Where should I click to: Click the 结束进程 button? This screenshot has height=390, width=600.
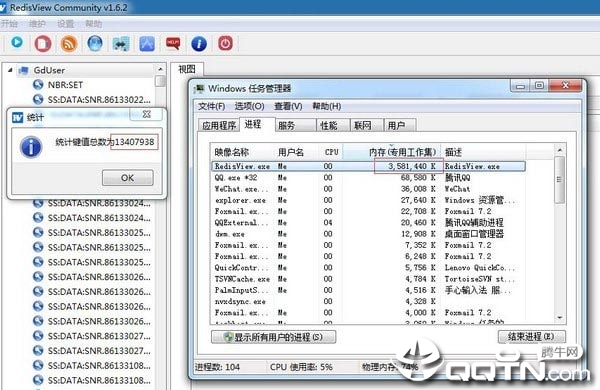point(531,337)
